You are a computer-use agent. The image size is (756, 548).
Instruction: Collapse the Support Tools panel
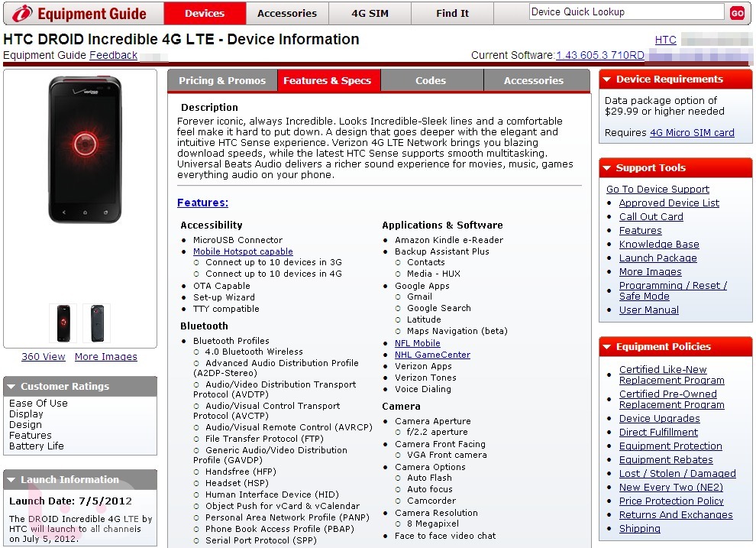click(x=607, y=168)
